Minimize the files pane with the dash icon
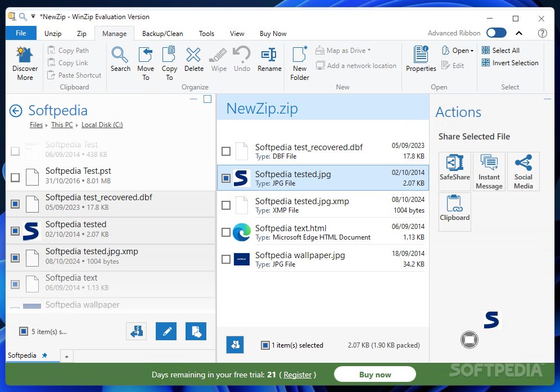 pos(193,99)
